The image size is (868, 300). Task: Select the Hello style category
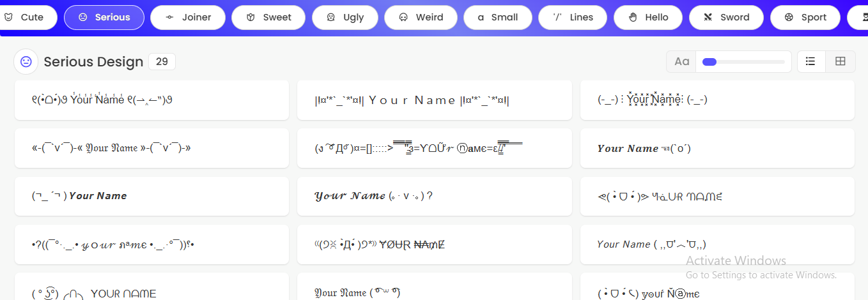click(x=648, y=17)
